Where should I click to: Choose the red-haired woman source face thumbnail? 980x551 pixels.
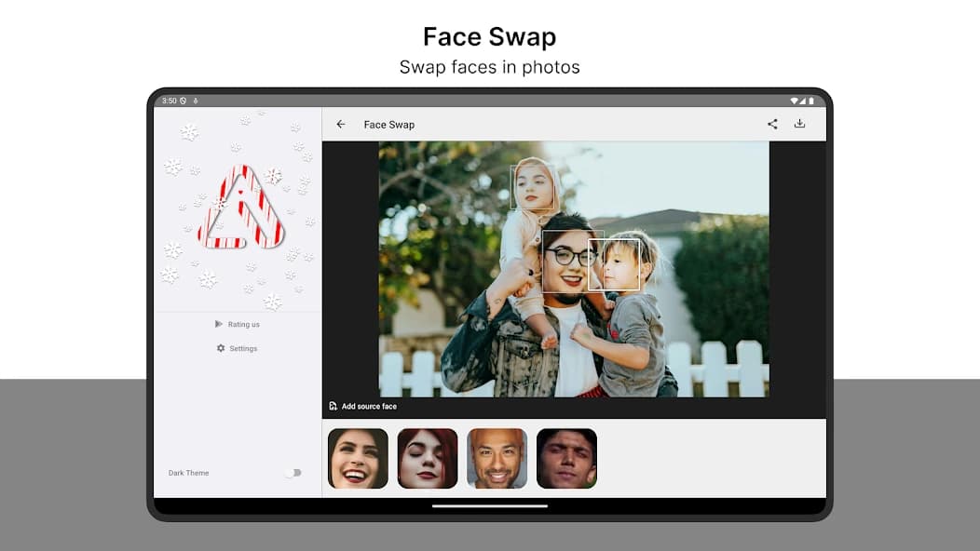point(428,459)
